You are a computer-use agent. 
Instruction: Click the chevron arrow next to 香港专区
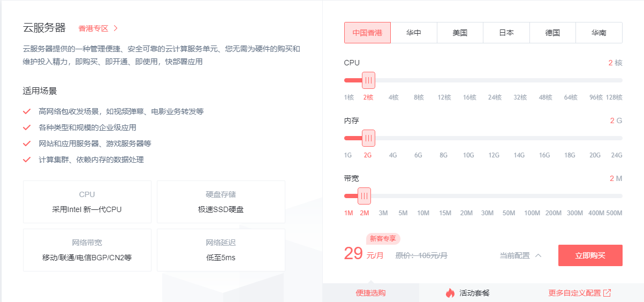point(116,28)
